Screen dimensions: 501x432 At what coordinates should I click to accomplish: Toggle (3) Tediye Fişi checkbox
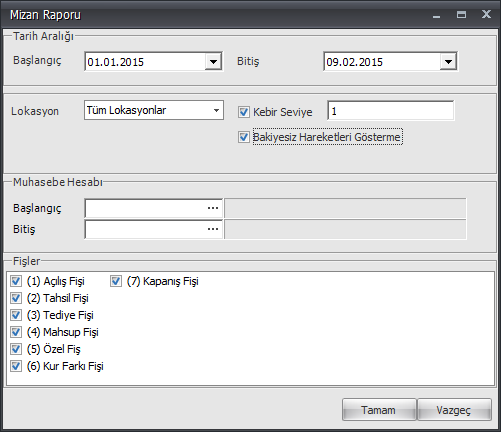pyautogui.click(x=16, y=315)
